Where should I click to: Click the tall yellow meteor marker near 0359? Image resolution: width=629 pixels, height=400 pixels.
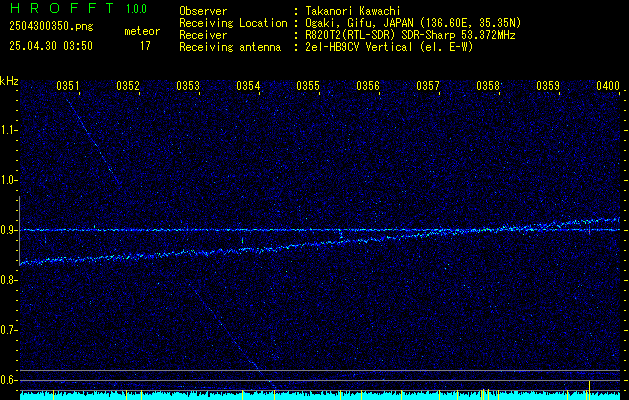click(x=589, y=389)
